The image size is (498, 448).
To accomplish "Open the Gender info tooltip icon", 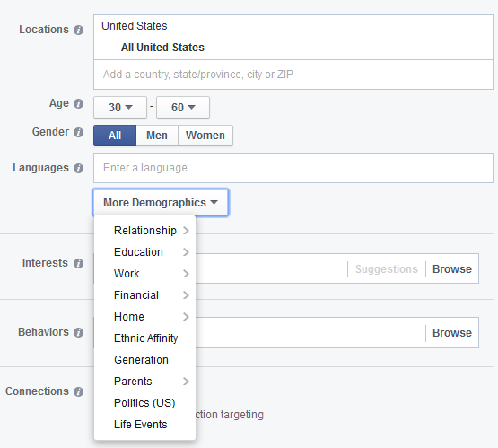I will tap(78, 132).
